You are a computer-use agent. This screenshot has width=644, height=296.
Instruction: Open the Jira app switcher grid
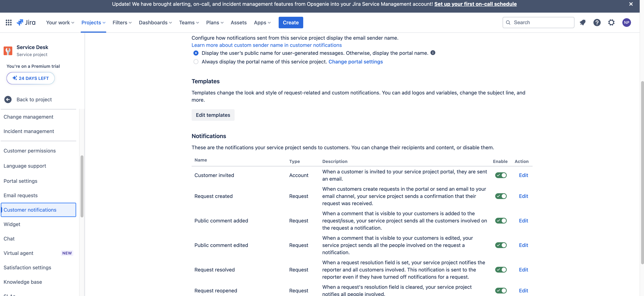pyautogui.click(x=8, y=23)
